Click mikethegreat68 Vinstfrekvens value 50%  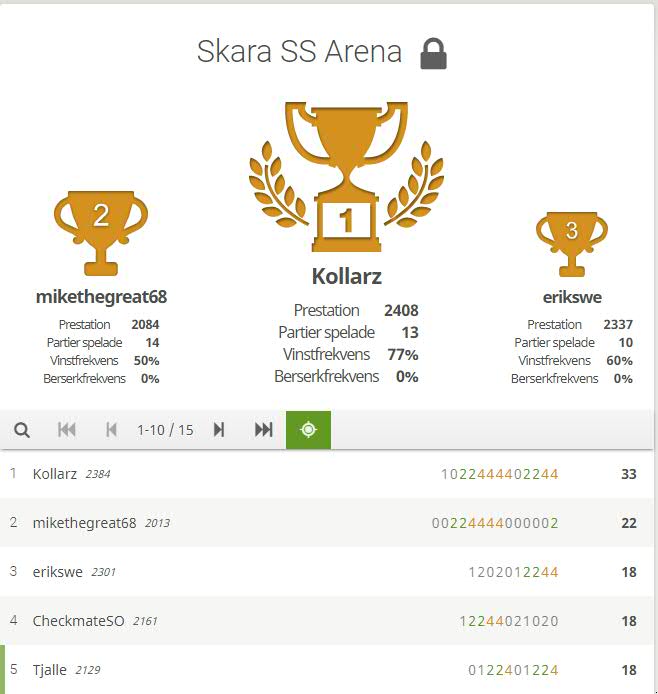pos(146,361)
